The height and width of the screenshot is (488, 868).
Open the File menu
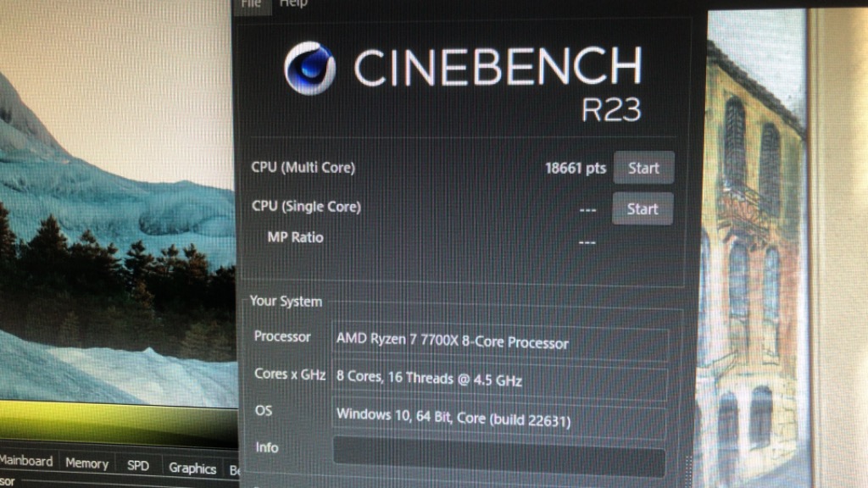coord(251,4)
